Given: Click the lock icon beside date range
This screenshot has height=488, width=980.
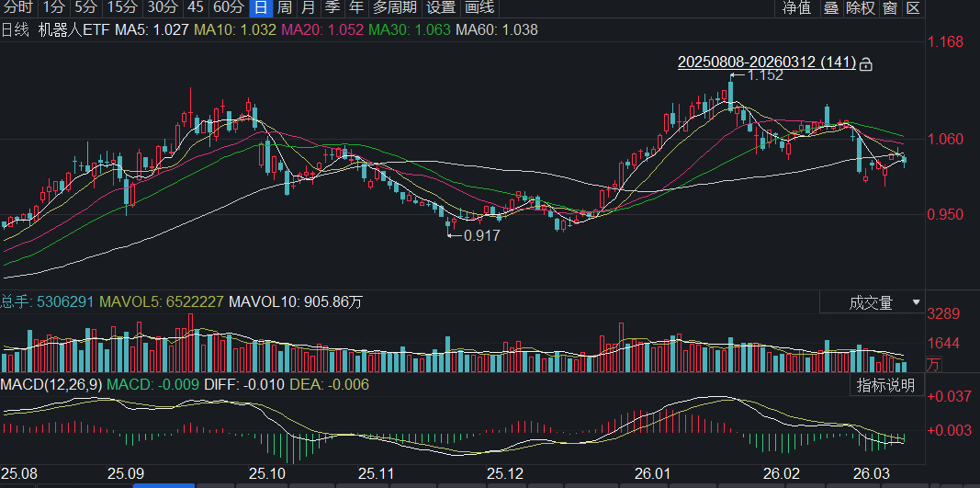Looking at the screenshot, I should coord(865,63).
